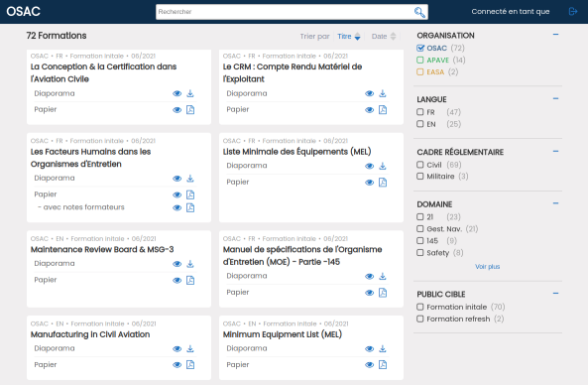Uncheck the OSAC organisation filter

(420, 48)
